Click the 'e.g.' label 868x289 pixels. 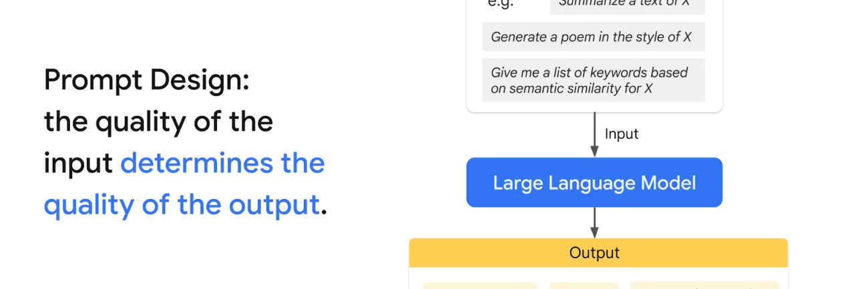501,4
